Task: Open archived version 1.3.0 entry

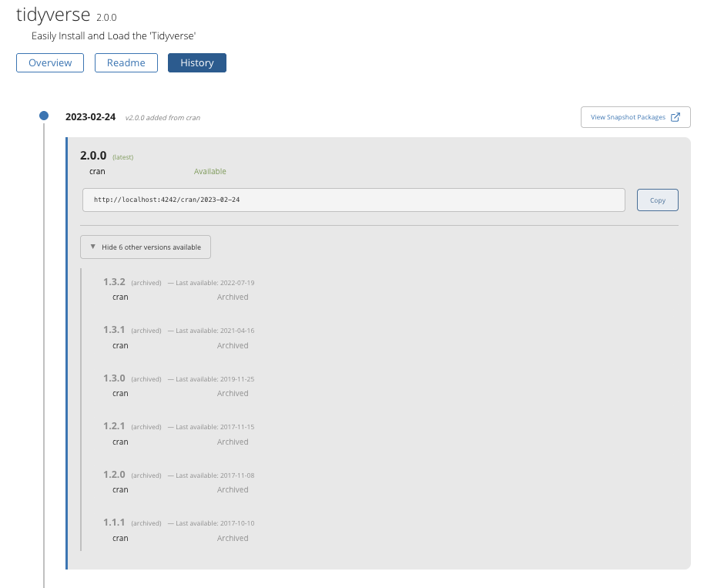Action: (114, 378)
